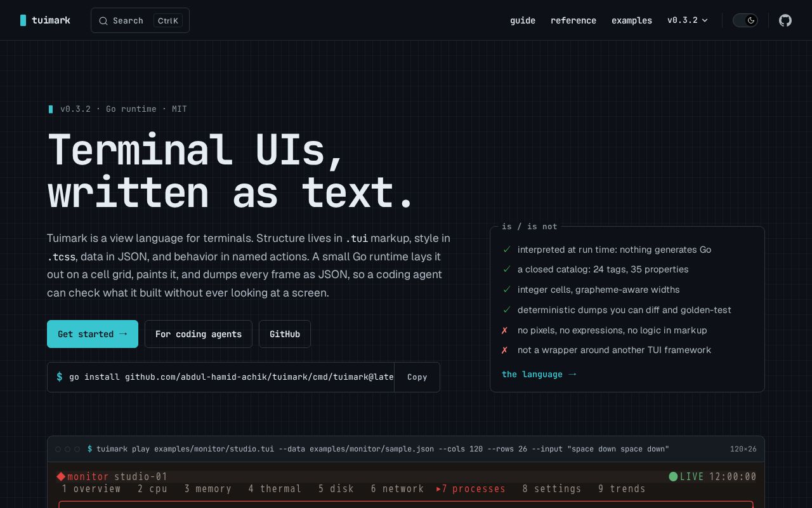Open the reference nav item

coord(573,20)
